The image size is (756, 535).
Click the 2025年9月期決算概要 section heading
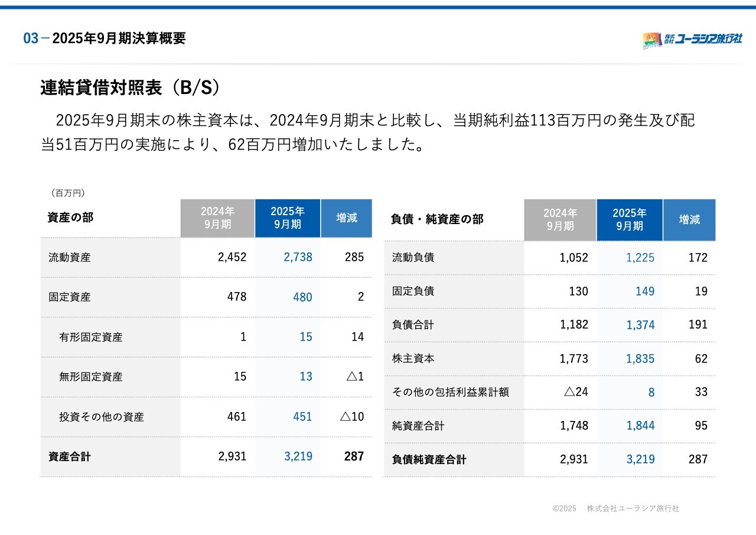click(119, 38)
